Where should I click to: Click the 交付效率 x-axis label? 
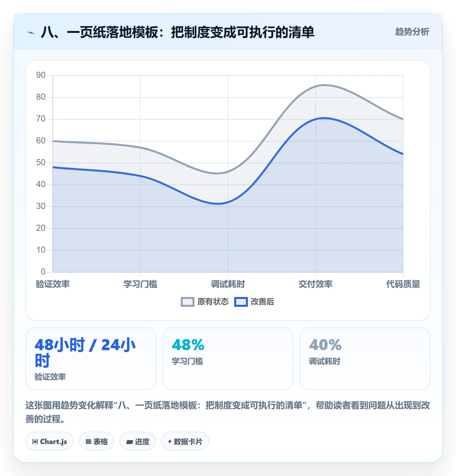pyautogui.click(x=316, y=284)
